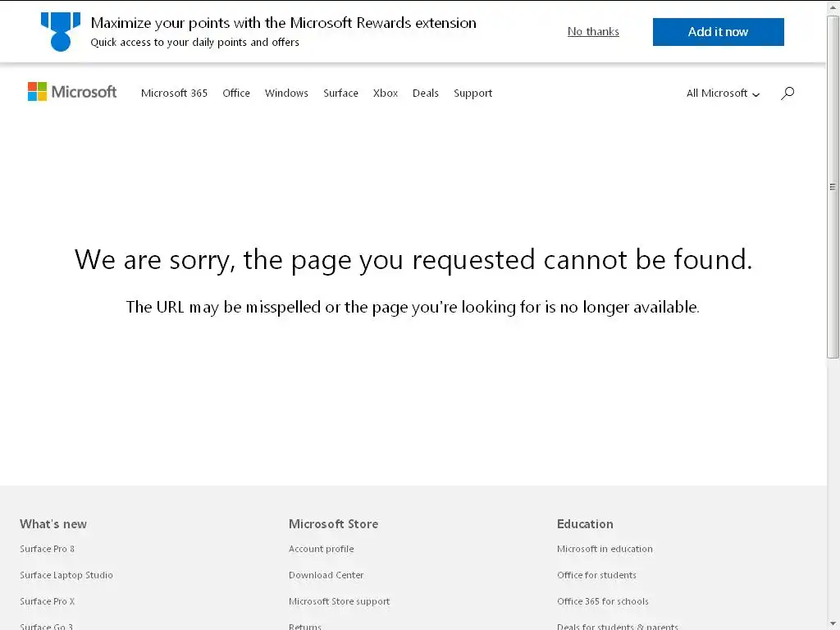Click the scrollbar down arrow

833,623
